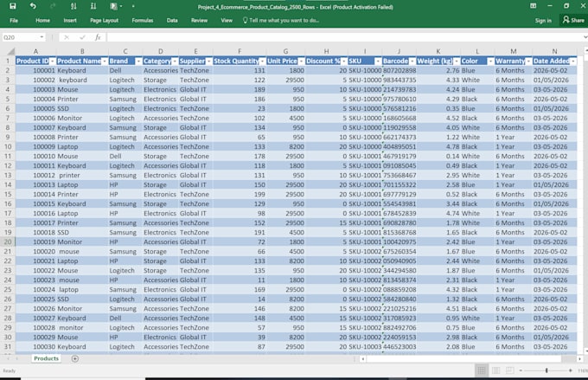Open Ribbon Display Options icon

click(x=534, y=6)
